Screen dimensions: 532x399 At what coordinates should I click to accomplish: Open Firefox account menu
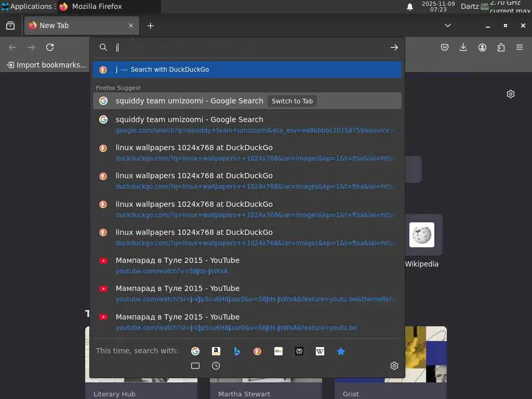(482, 47)
